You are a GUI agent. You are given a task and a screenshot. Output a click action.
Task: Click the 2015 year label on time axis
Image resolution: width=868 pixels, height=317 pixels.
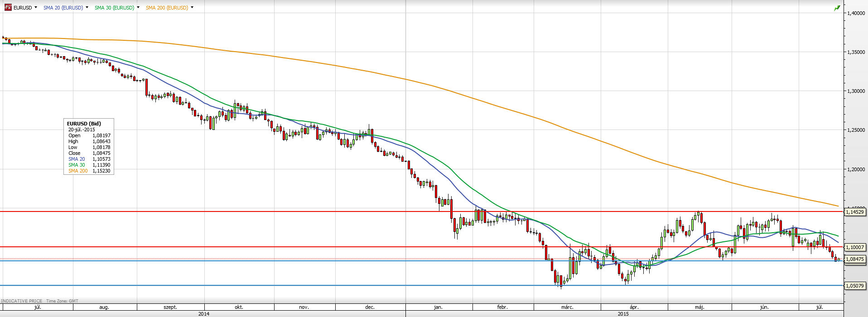click(623, 313)
